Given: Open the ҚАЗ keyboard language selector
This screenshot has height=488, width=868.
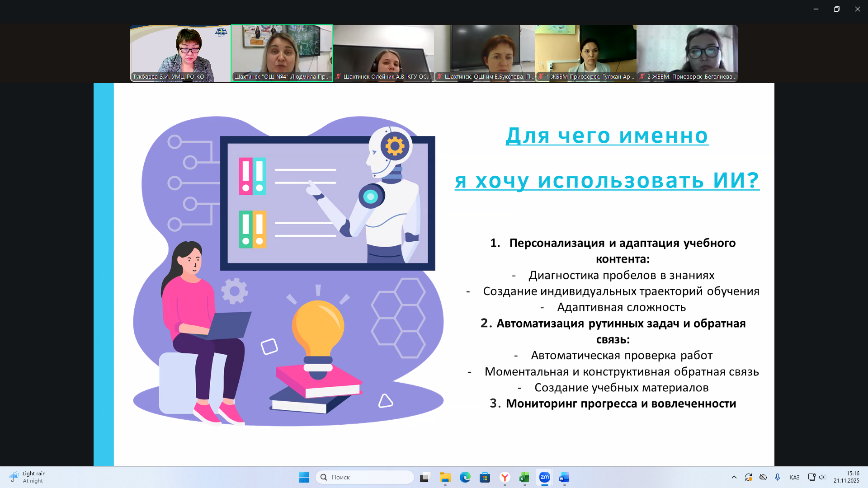Looking at the screenshot, I should (794, 477).
